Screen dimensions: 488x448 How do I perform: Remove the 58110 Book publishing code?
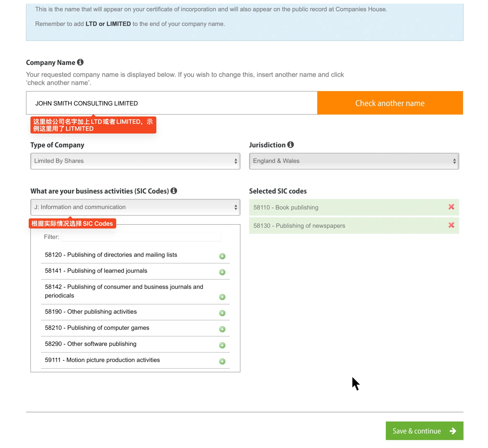pyautogui.click(x=451, y=207)
